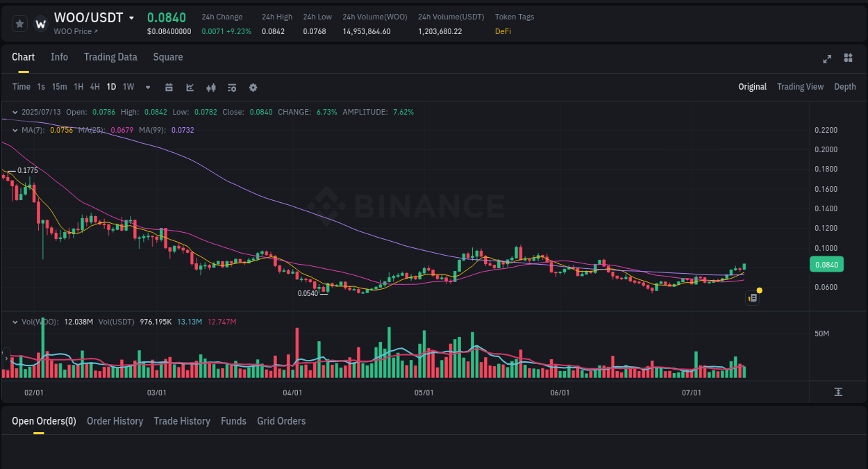Toggle the favorite star for WOO/USDT

pyautogui.click(x=19, y=23)
